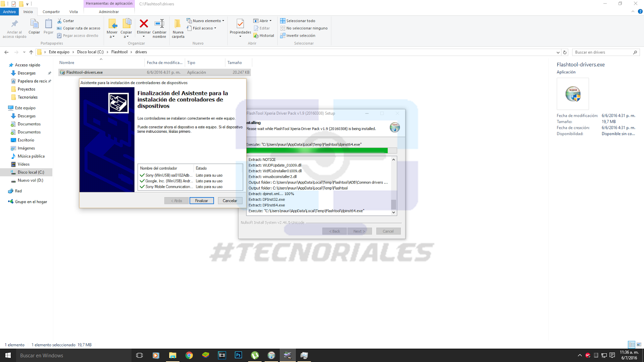
Task: Open the Proyectos folder in the sidebar
Action: click(26, 89)
